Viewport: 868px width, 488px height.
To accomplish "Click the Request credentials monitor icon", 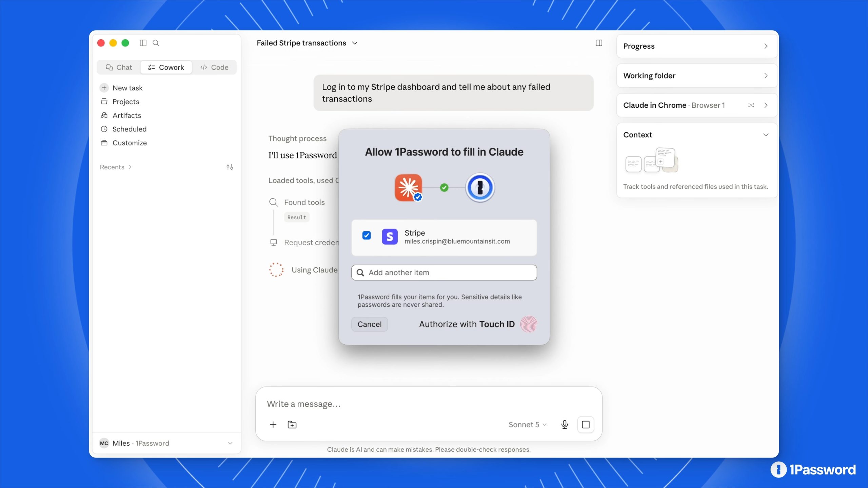I will [x=274, y=243].
